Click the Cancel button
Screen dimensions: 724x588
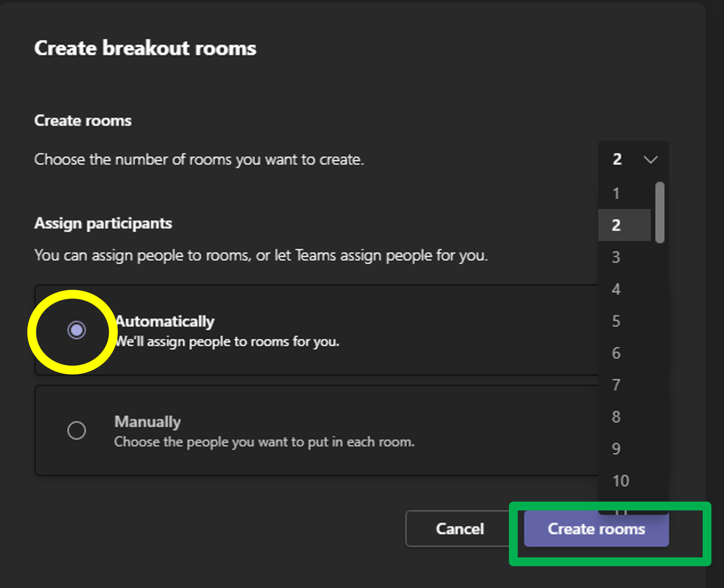(x=459, y=529)
